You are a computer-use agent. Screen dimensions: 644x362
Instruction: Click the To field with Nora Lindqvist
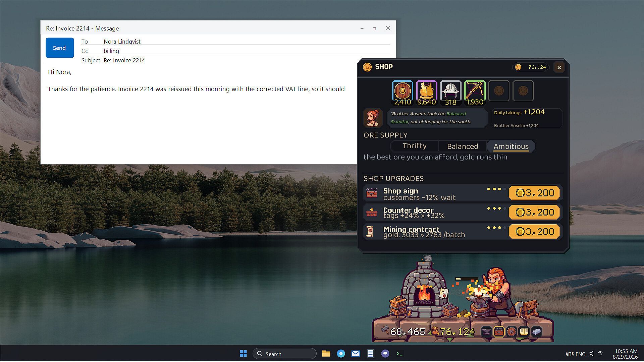point(247,42)
